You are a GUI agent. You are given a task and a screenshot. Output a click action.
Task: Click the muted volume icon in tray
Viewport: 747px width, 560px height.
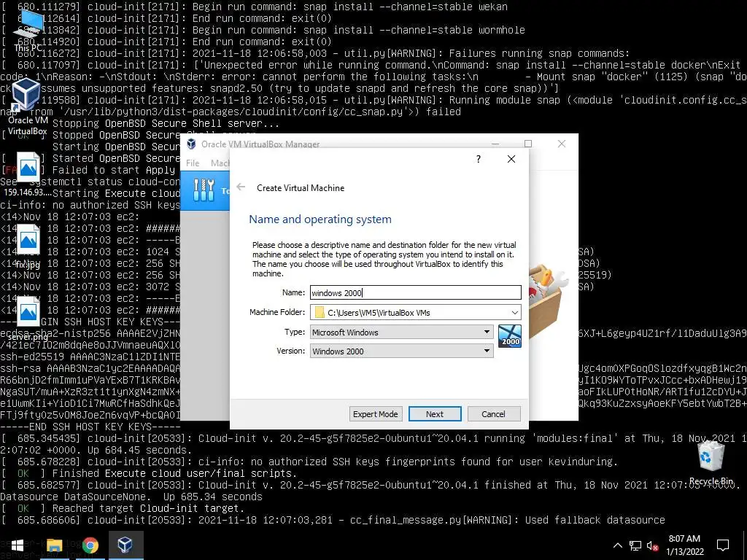click(x=653, y=545)
